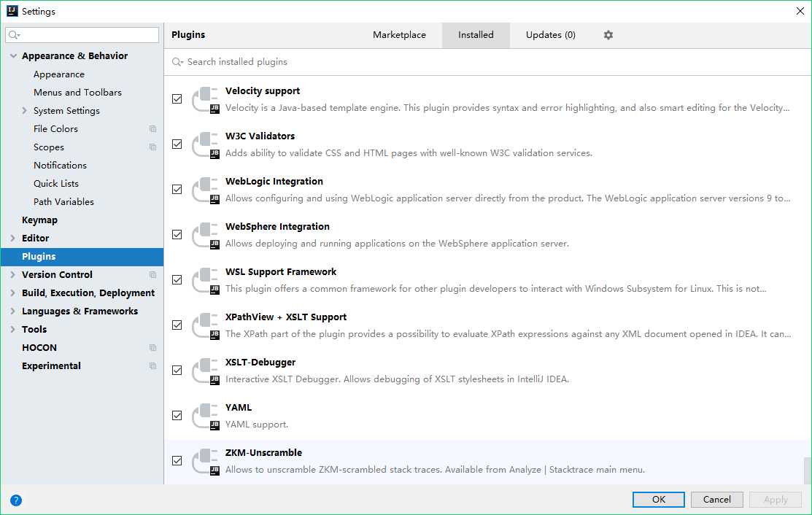Click the settings search input field
This screenshot has width=812, height=515.
point(82,35)
